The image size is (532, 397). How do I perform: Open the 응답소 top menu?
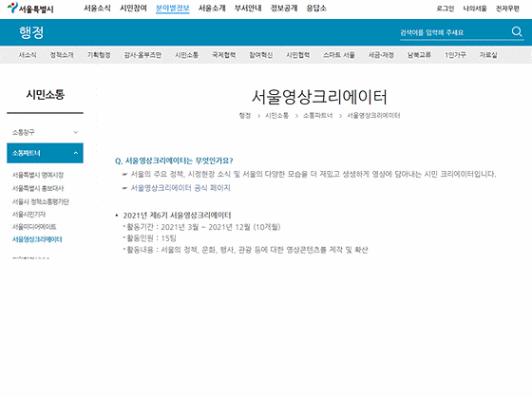[316, 9]
